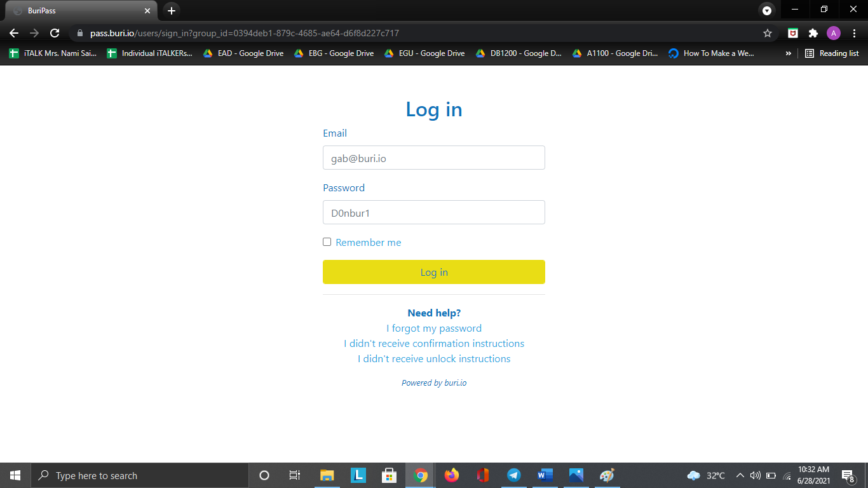Open the Photos app on taskbar
This screenshot has height=488, width=868.
click(x=576, y=475)
